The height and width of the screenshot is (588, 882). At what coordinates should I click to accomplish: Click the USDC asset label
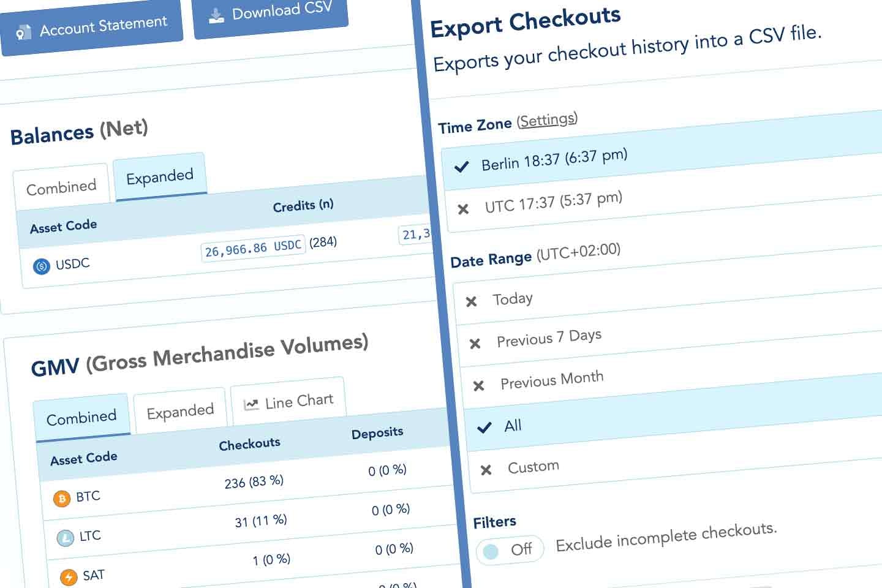click(x=72, y=264)
